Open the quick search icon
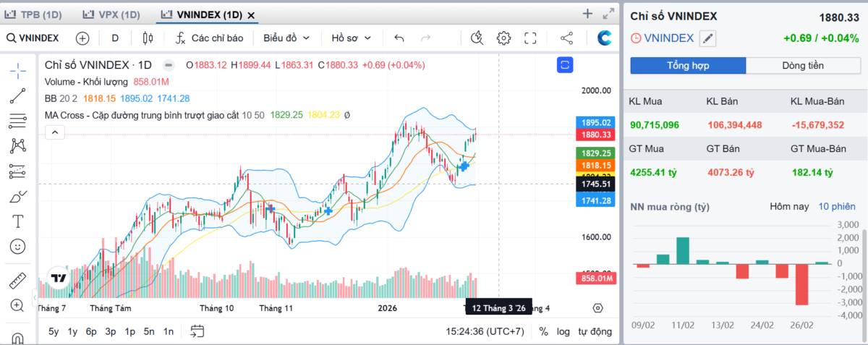868x345 pixels. (x=477, y=38)
